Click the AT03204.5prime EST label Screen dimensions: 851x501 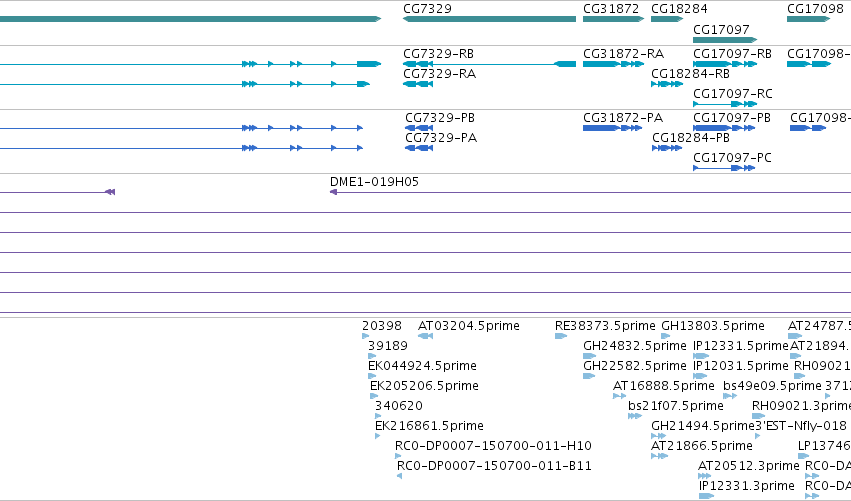tap(468, 326)
